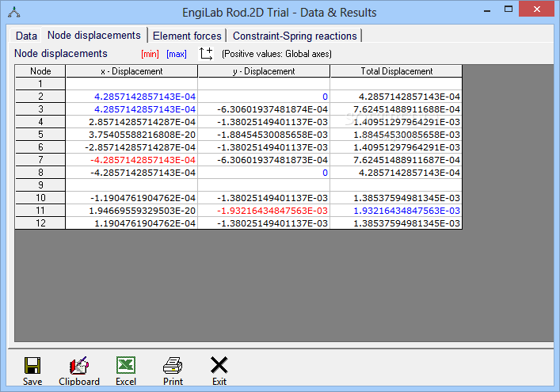Select row header for node 11
The height and width of the screenshot is (392, 560).
[x=40, y=211]
